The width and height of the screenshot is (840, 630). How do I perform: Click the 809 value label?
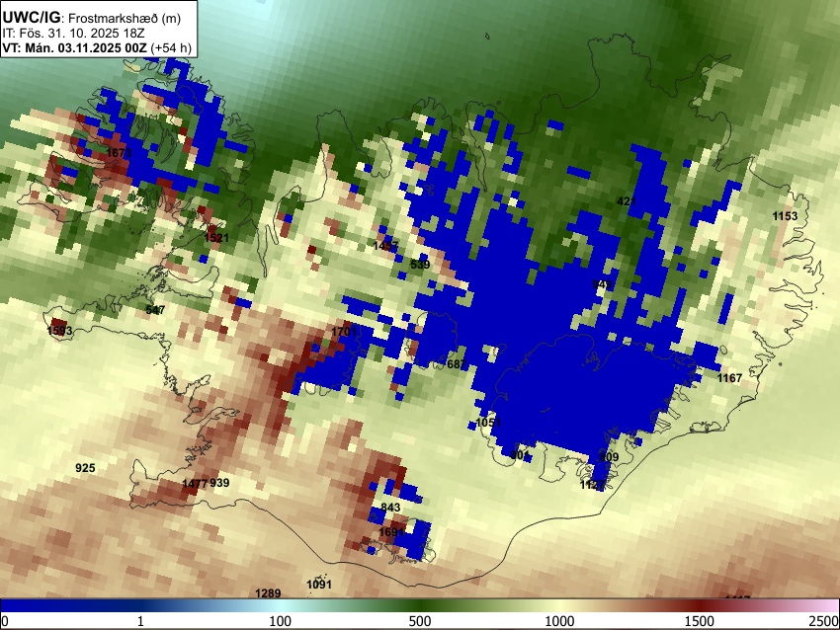click(x=609, y=457)
